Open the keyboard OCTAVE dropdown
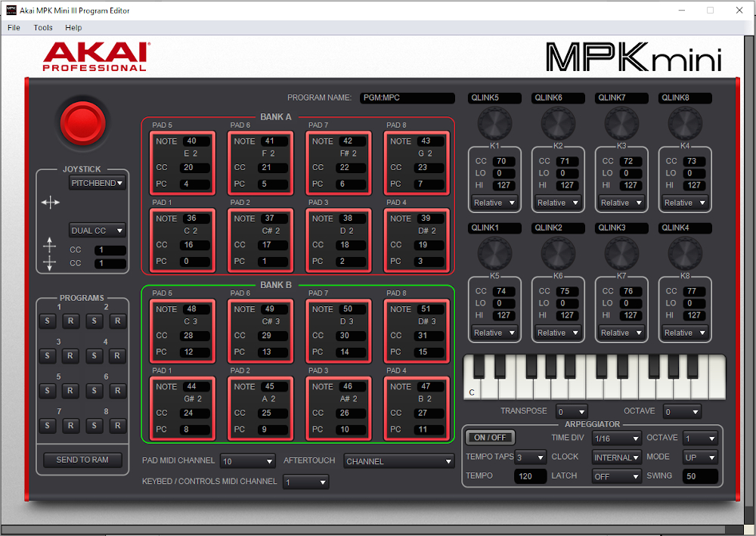The height and width of the screenshot is (536, 756). [x=682, y=412]
